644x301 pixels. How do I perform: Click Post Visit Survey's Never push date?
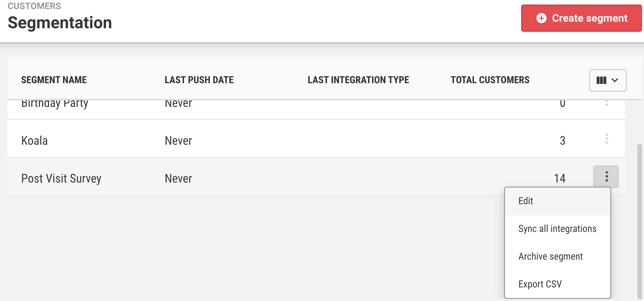[178, 178]
